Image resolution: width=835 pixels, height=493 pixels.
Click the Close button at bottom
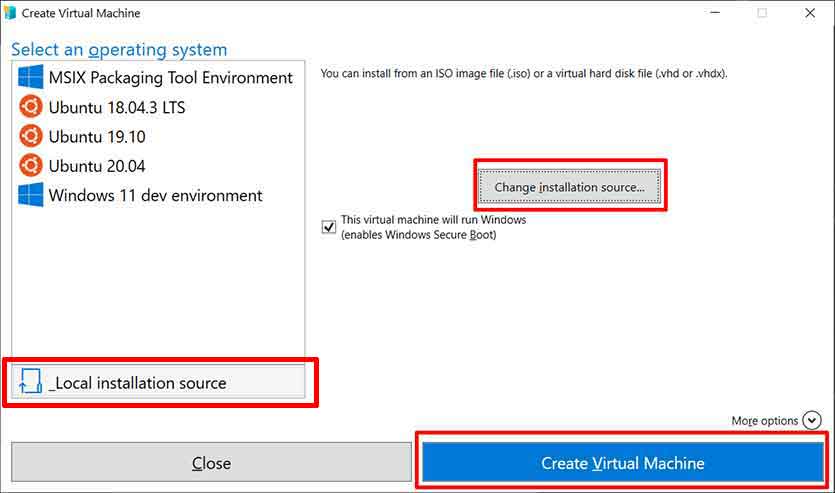point(211,463)
